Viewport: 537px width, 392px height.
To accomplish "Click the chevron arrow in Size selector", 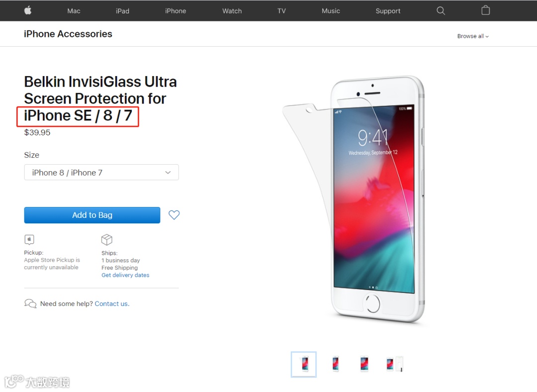I will click(168, 172).
